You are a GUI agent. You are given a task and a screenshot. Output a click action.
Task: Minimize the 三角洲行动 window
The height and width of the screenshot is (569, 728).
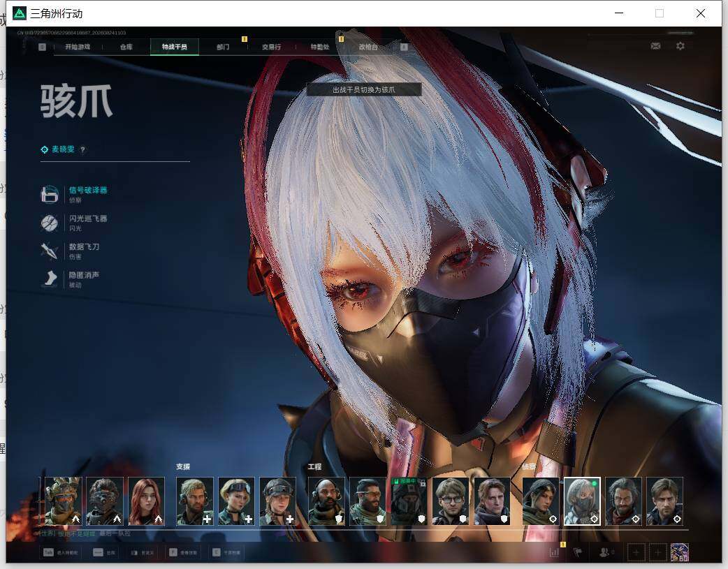pyautogui.click(x=619, y=13)
